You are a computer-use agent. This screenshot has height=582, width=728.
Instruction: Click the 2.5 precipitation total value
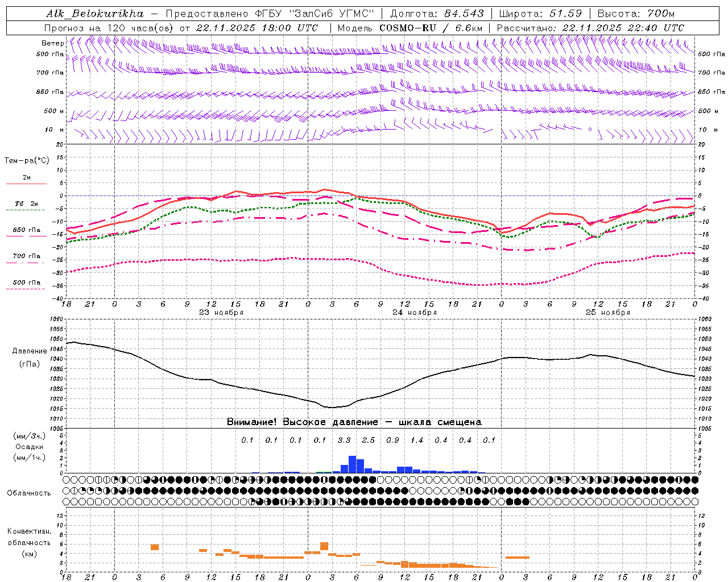(x=368, y=440)
